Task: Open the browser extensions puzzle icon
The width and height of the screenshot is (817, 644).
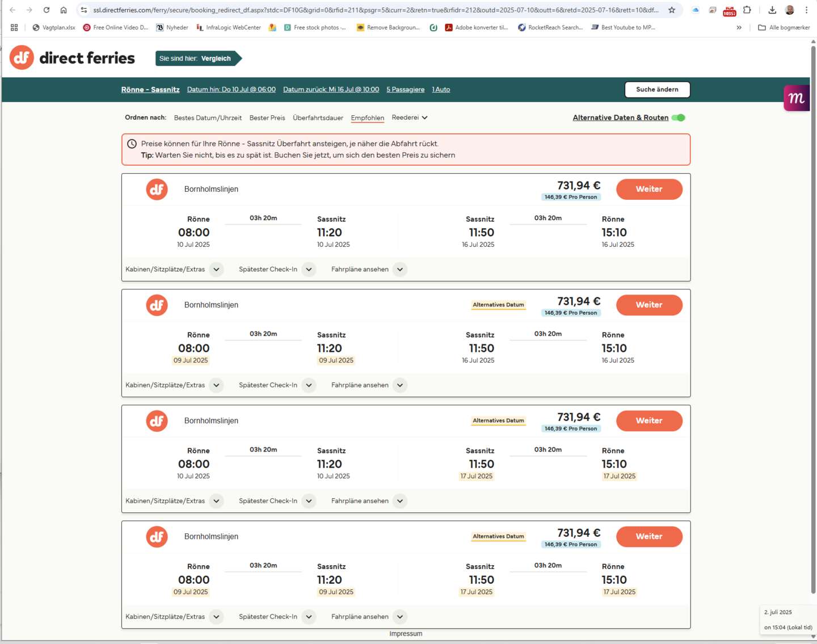Action: tap(747, 10)
